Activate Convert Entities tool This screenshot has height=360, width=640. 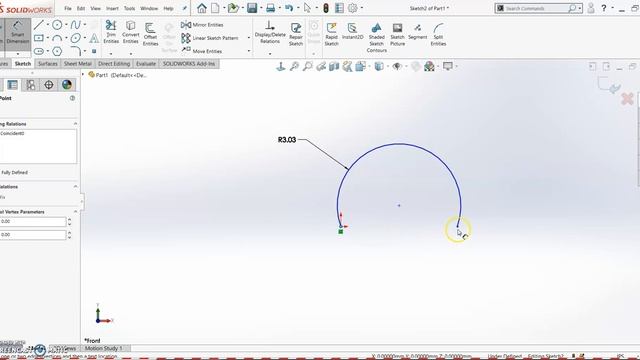[x=131, y=32]
